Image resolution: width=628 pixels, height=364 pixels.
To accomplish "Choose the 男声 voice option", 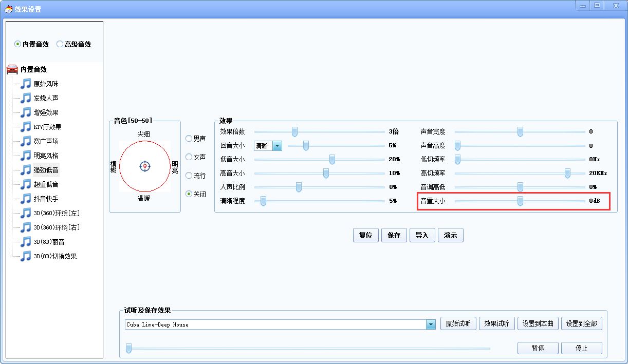I will pos(189,139).
